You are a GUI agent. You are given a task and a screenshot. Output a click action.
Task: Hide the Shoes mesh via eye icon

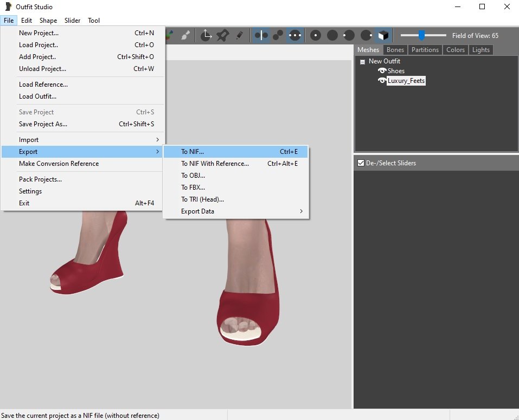click(382, 71)
